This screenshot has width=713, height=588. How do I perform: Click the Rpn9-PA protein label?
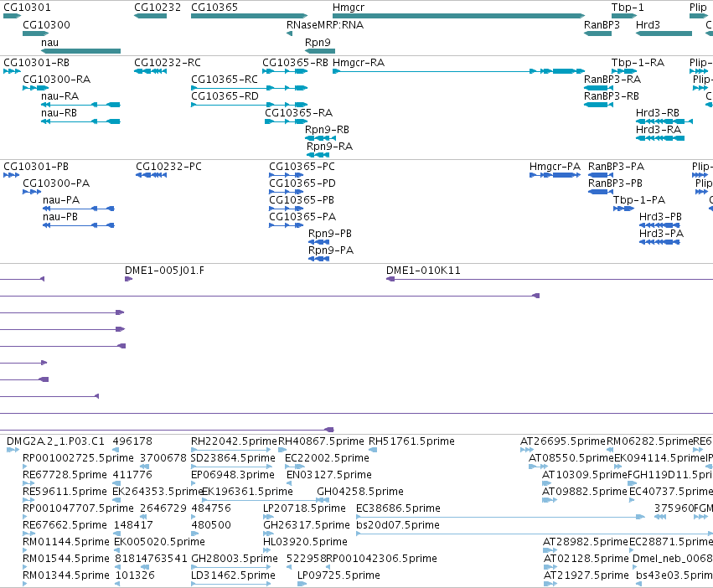coord(331,250)
